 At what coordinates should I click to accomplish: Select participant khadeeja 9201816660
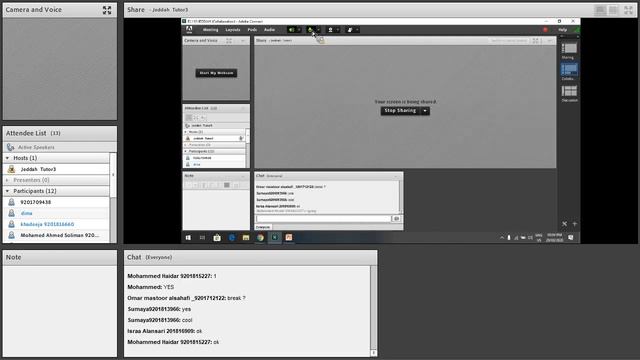[56, 224]
